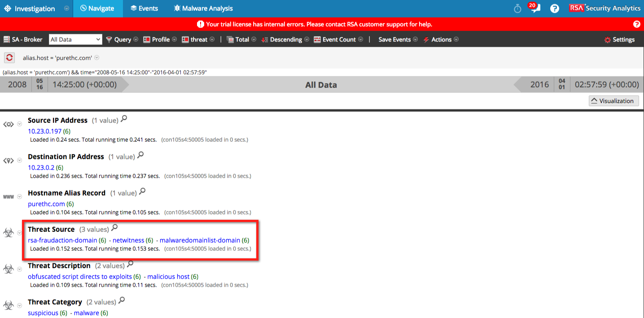Drill into source IP 10.23.0.197
Screen dimensions: 644x318
(44, 131)
